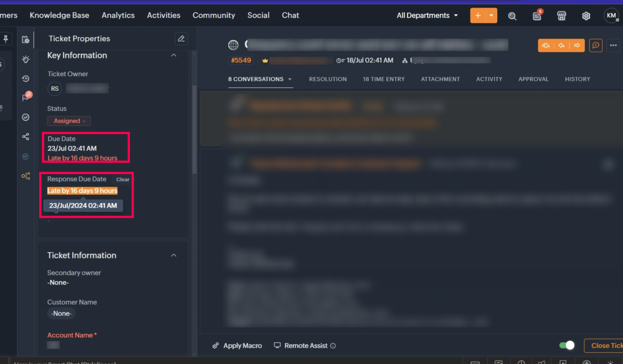Screen dimensions: 623x364
Task: Click the reply all arrow button
Action: pyautogui.click(x=546, y=45)
